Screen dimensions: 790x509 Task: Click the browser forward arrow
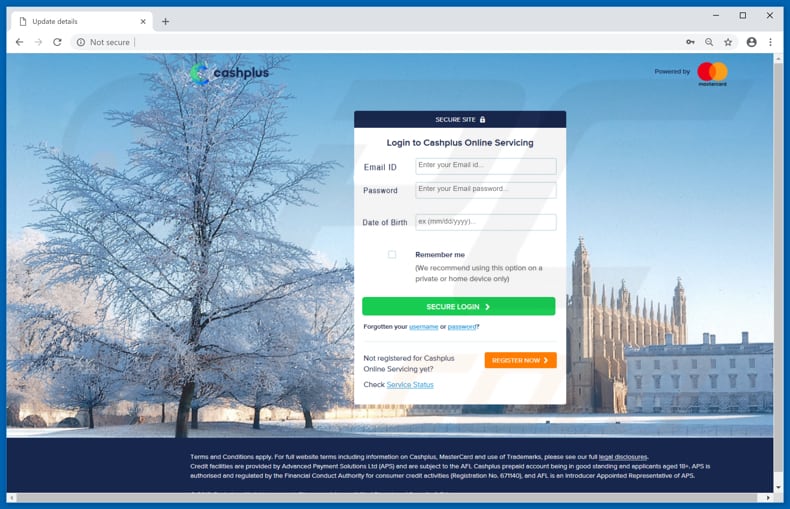click(x=38, y=42)
